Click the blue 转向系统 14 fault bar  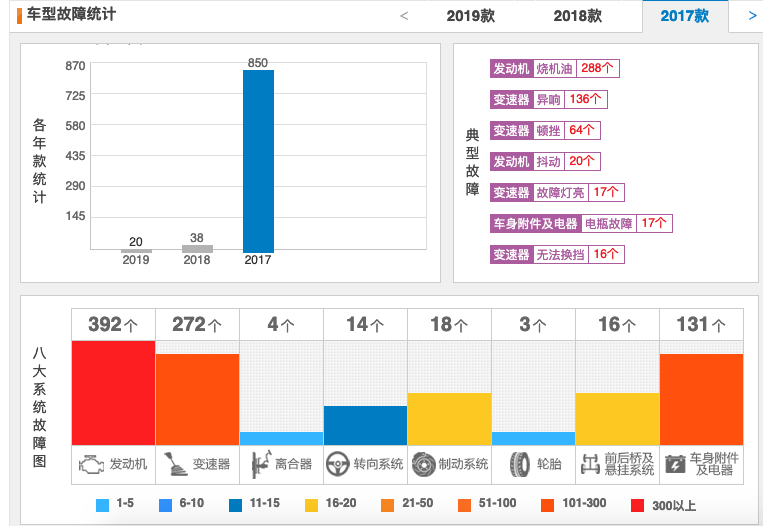(x=365, y=426)
